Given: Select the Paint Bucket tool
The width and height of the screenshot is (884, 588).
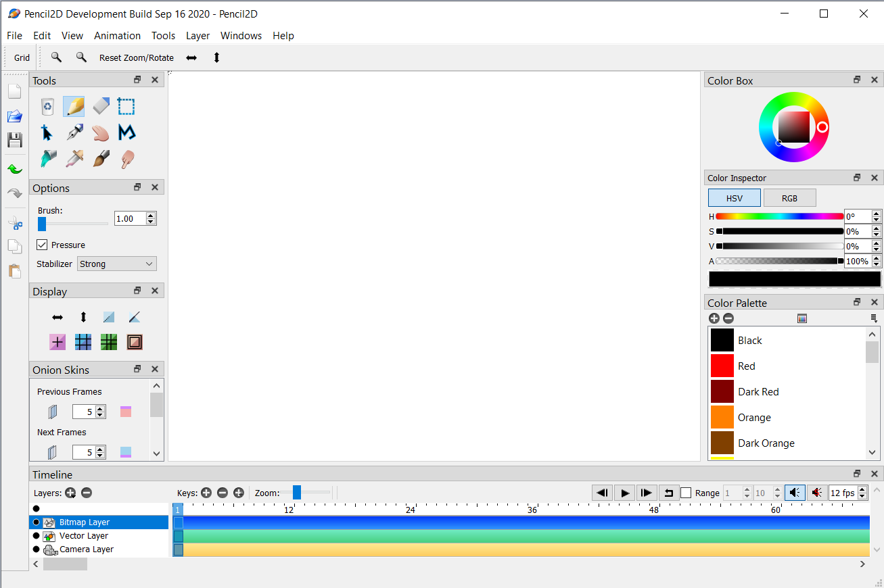Looking at the screenshot, I should [x=47, y=159].
